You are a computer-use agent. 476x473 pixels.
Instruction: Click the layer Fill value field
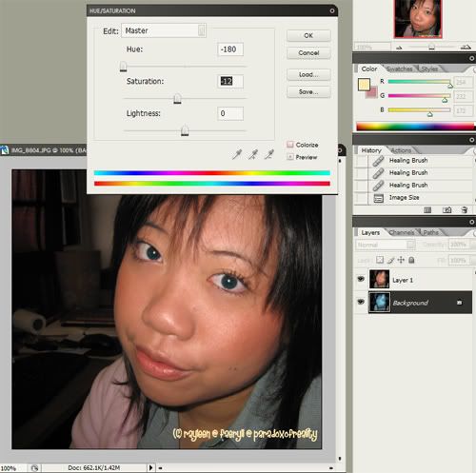tap(459, 261)
